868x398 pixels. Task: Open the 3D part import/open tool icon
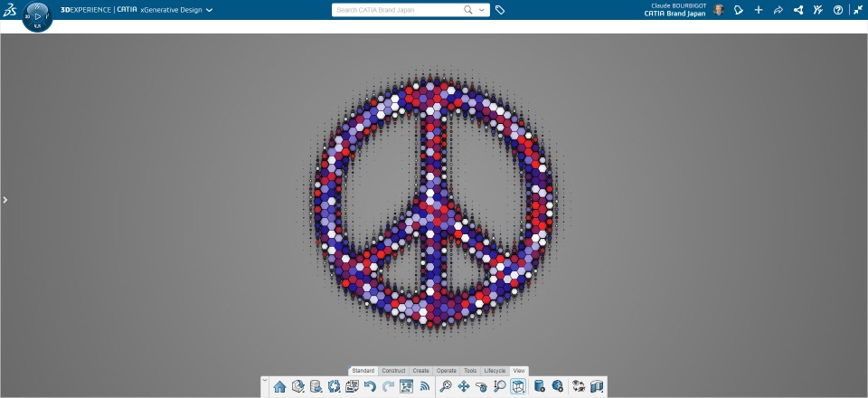(297, 386)
